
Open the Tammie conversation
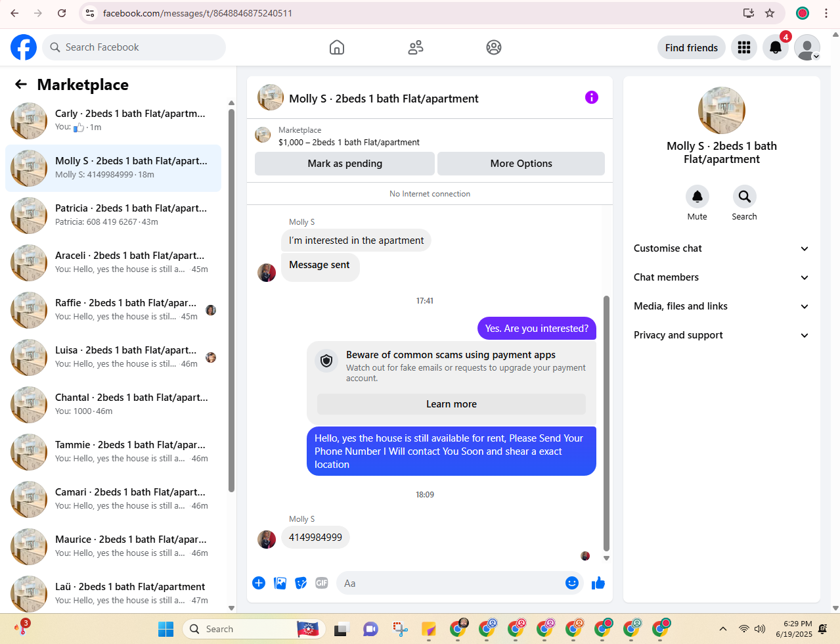click(x=113, y=452)
